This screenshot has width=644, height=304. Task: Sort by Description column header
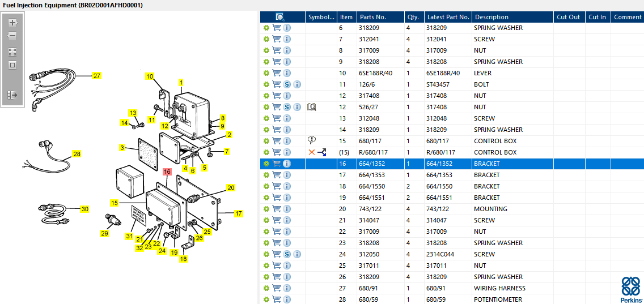[492, 17]
